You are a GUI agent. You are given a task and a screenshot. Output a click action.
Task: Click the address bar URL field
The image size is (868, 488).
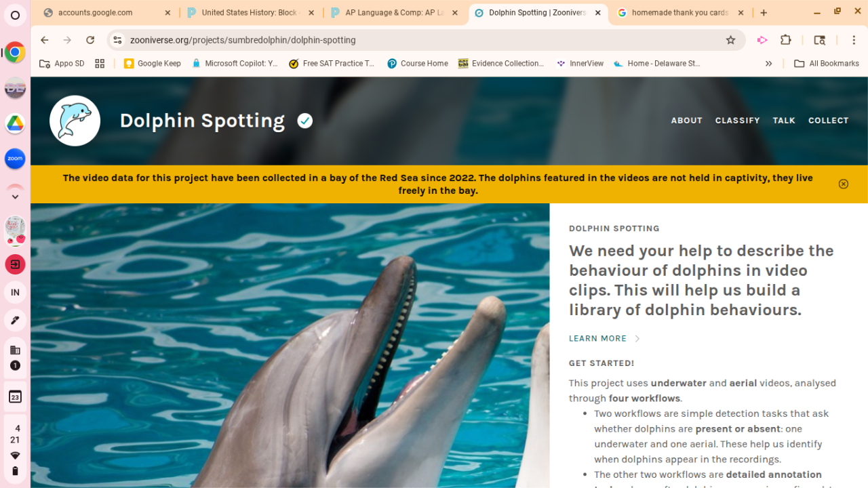click(420, 40)
